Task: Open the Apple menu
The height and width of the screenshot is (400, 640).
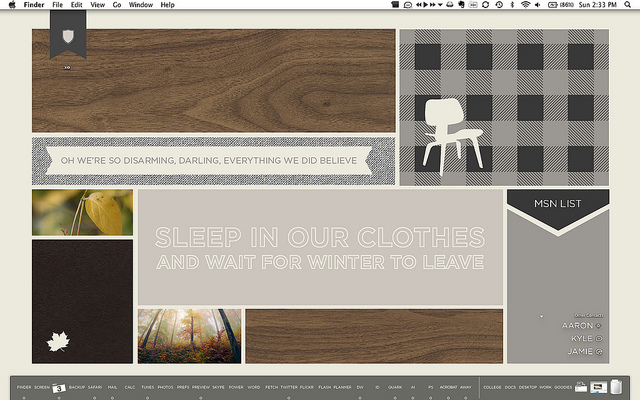Action: point(12,4)
